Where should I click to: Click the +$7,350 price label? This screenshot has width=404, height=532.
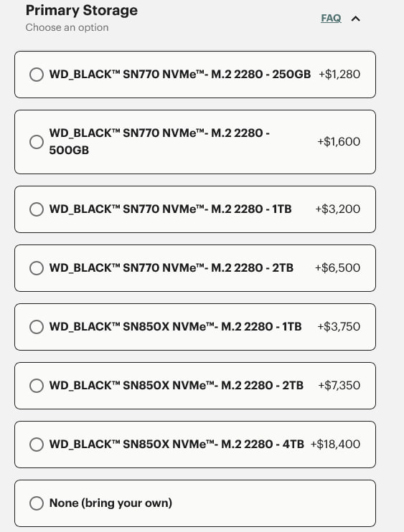point(339,386)
